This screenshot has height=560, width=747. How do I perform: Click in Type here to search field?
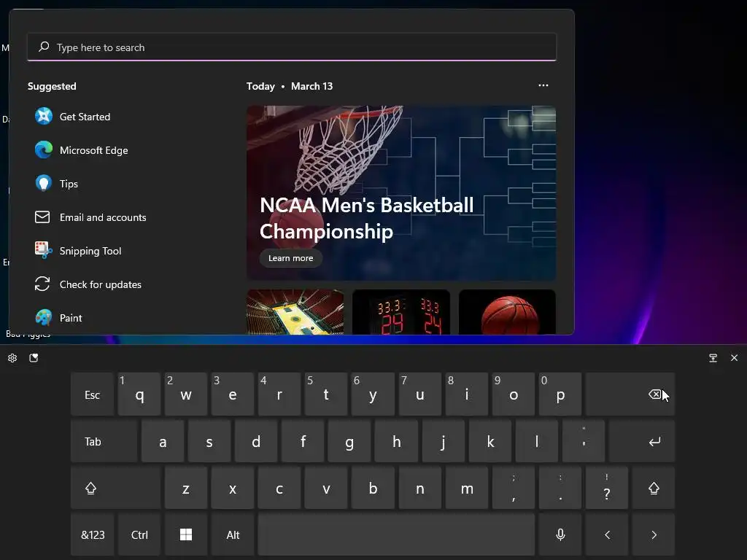tap(292, 47)
